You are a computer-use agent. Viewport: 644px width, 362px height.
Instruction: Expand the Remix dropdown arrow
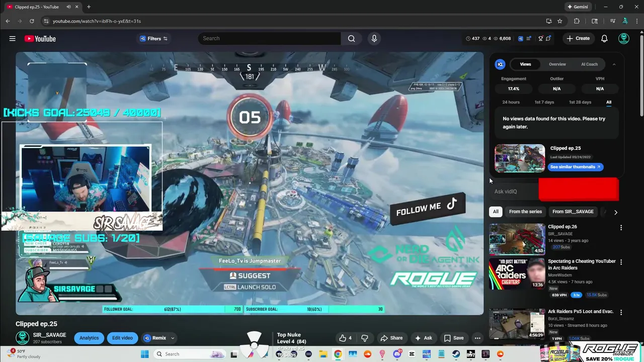(x=173, y=338)
